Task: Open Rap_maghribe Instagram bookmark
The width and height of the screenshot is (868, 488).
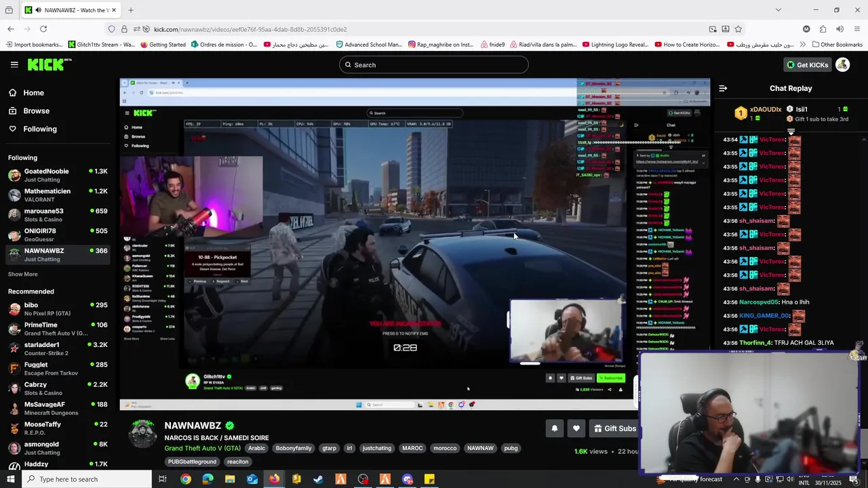Action: click(x=441, y=45)
